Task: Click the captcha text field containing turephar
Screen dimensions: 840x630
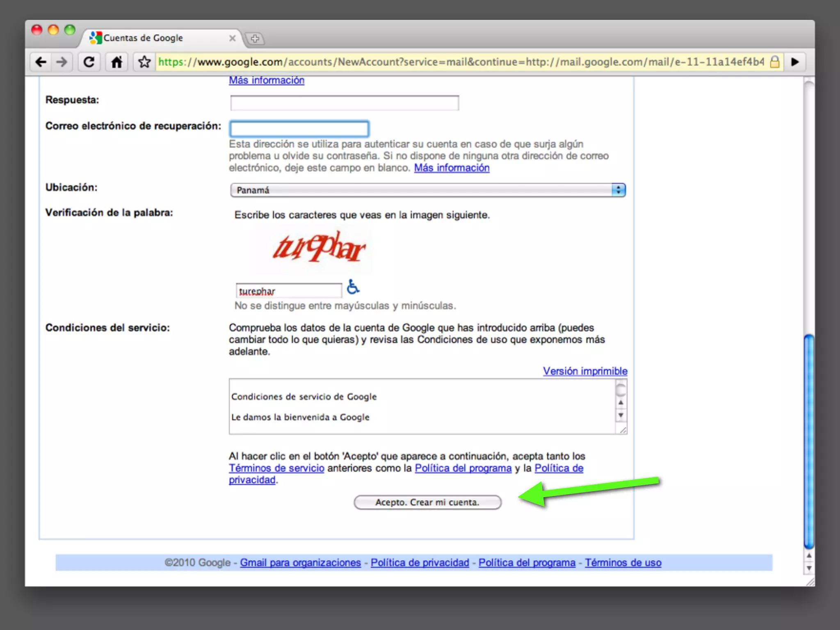Action: [288, 291]
